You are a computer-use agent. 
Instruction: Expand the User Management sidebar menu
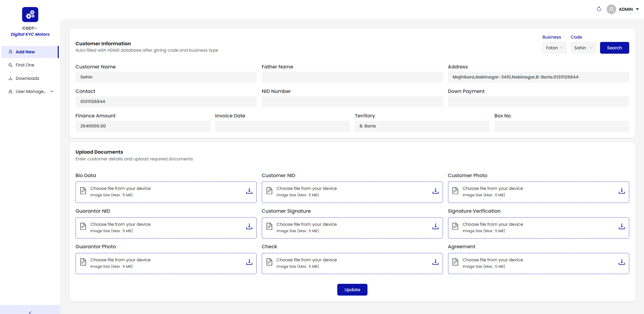point(31,92)
